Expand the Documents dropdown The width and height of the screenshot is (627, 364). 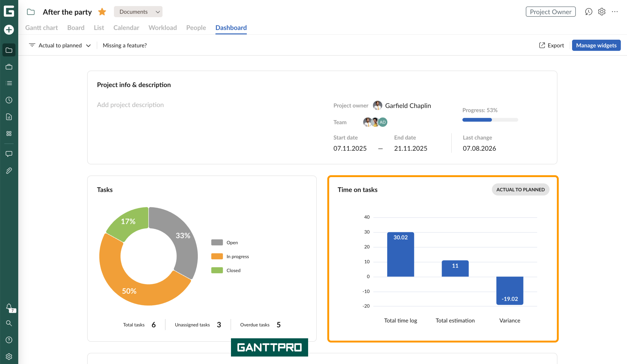click(x=138, y=12)
